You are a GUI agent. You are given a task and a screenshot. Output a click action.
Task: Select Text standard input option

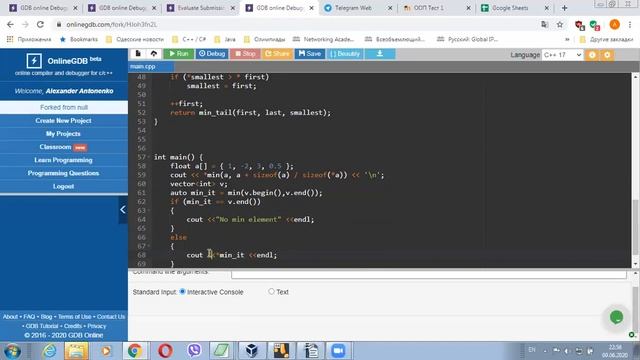coord(271,291)
